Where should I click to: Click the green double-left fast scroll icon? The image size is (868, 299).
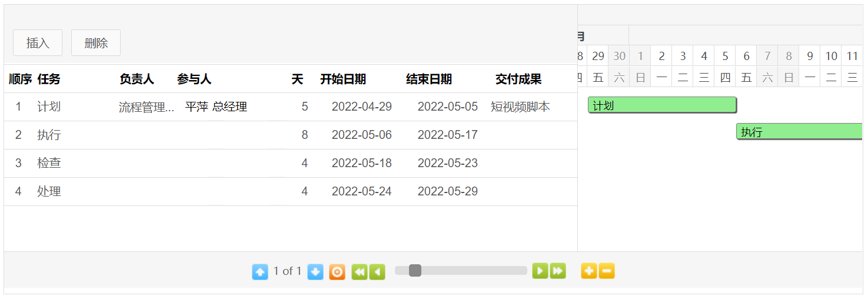pyautogui.click(x=360, y=271)
